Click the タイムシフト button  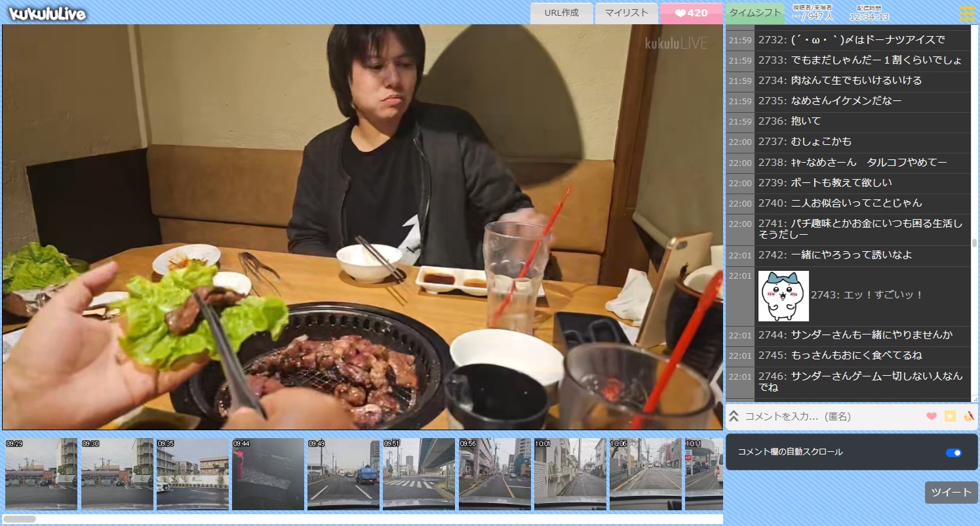(x=755, y=13)
